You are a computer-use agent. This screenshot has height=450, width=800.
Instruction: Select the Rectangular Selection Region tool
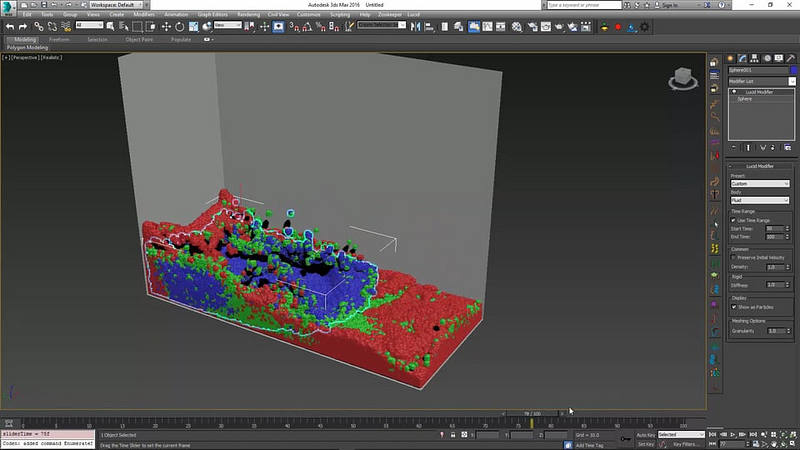137,27
